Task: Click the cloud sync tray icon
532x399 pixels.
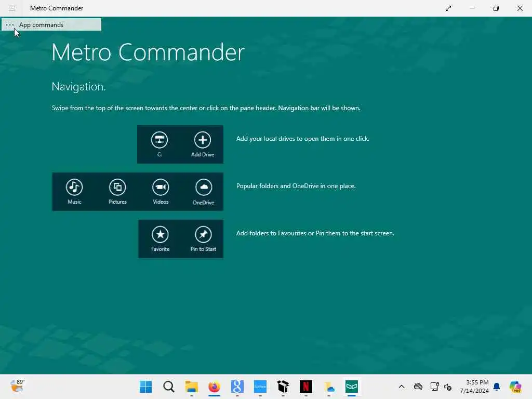Action: point(418,387)
